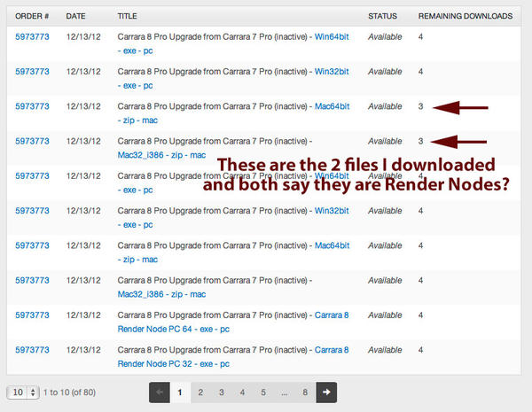Click the STATUS column header
Viewport: 532px width, 412px height.
point(383,16)
